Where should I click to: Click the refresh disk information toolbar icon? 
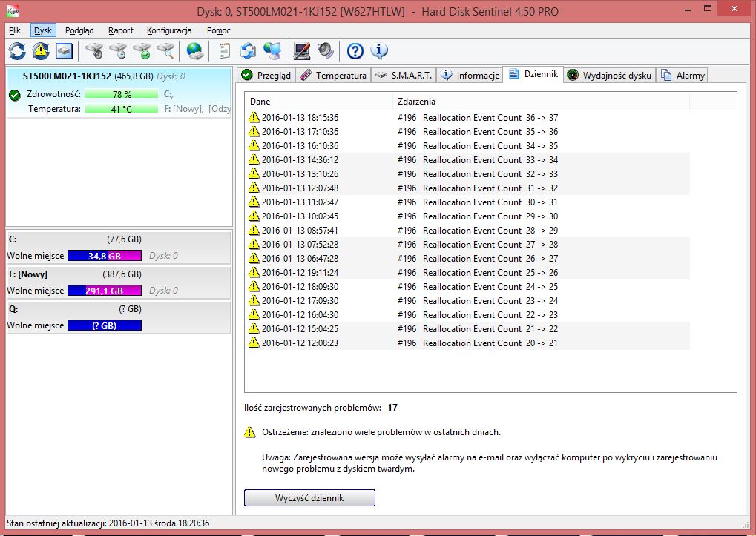click(17, 50)
